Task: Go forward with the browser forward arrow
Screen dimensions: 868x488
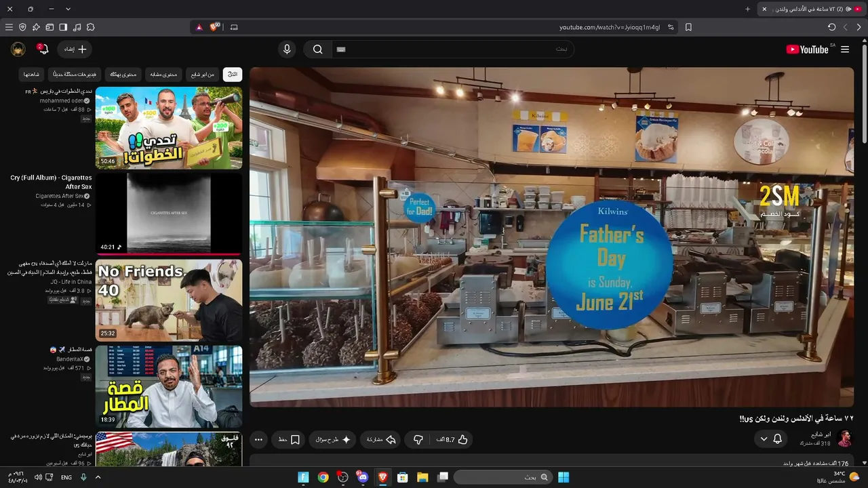Action: (x=846, y=27)
